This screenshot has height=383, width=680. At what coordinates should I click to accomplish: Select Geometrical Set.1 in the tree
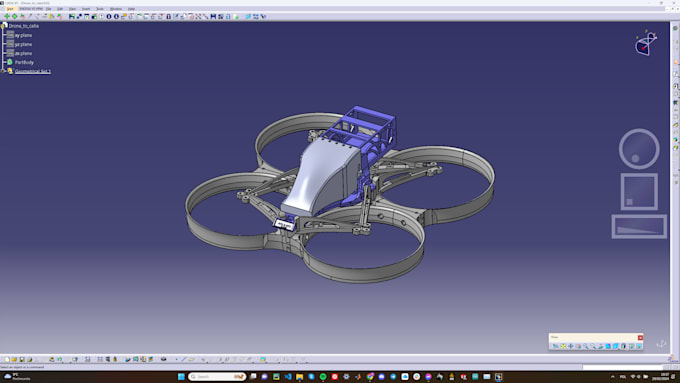pyautogui.click(x=33, y=71)
